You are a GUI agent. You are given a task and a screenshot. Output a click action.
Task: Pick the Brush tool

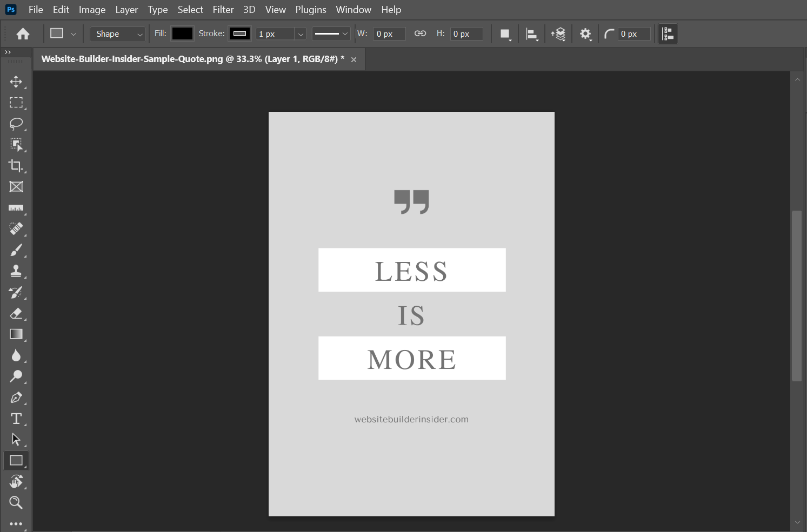[x=16, y=250]
